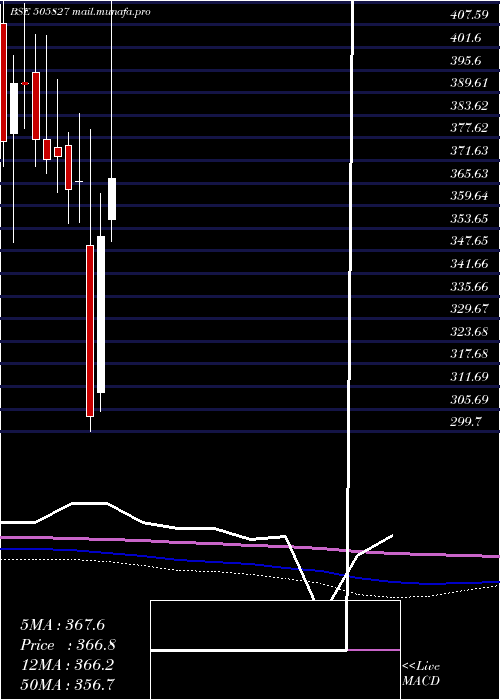Screen dimensions: 500x700
Task: Click the BSE 505827 mail.munafa.pro title
Action: pyautogui.click(x=79, y=12)
